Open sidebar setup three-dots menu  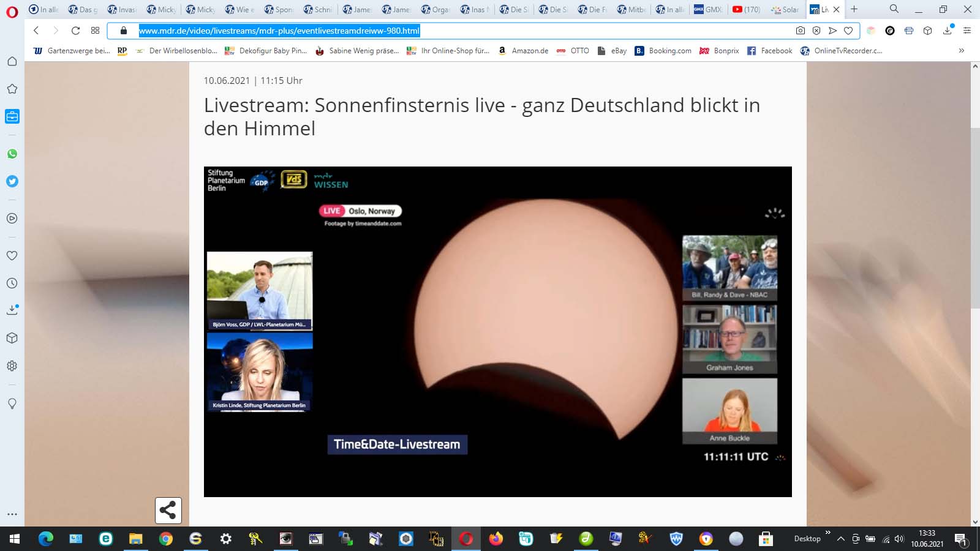tap(12, 514)
